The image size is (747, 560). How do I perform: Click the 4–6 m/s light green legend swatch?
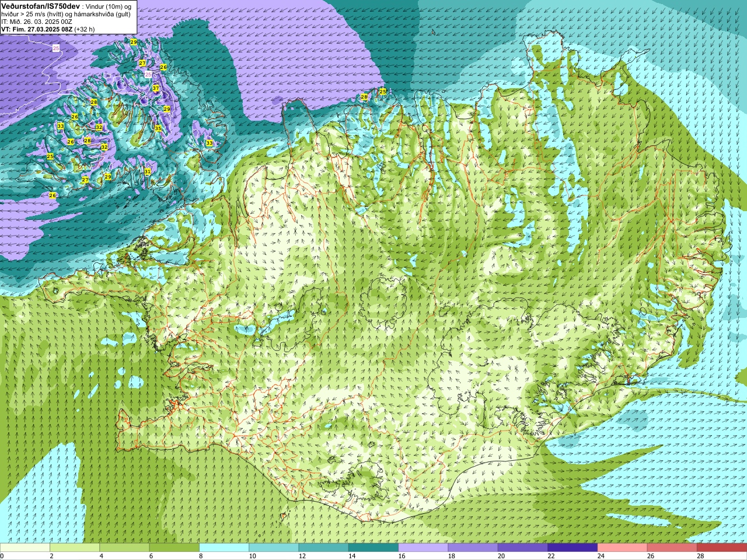(x=124, y=548)
